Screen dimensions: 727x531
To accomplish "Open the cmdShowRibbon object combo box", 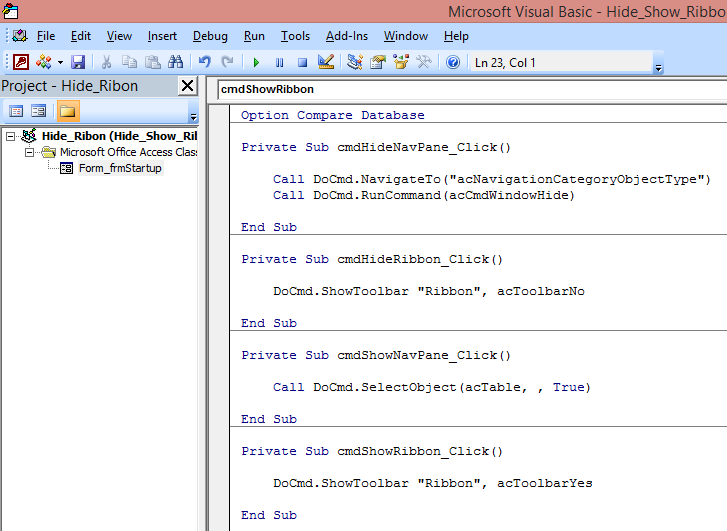I will [472, 89].
